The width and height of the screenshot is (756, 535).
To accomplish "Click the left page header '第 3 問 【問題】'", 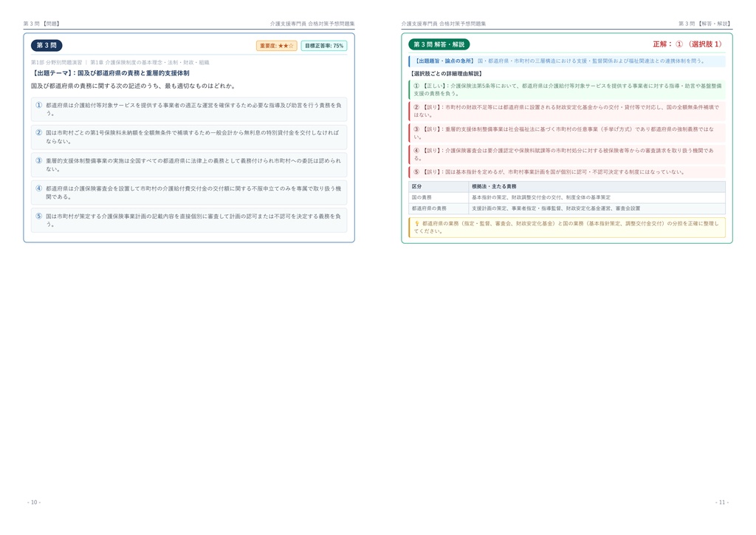I will 41,24.
